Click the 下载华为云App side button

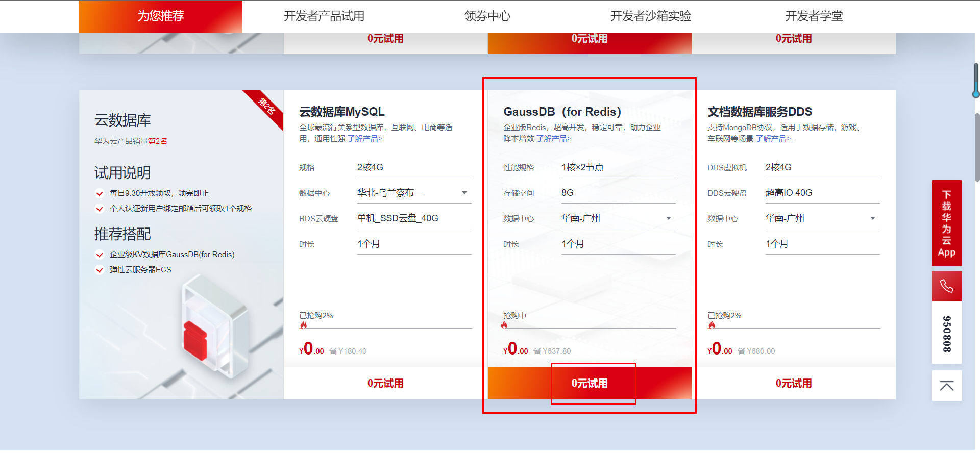946,223
